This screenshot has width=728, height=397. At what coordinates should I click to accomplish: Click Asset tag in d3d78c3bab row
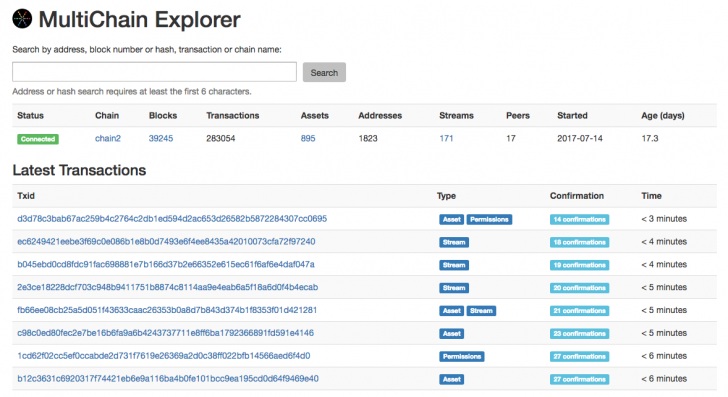point(451,219)
